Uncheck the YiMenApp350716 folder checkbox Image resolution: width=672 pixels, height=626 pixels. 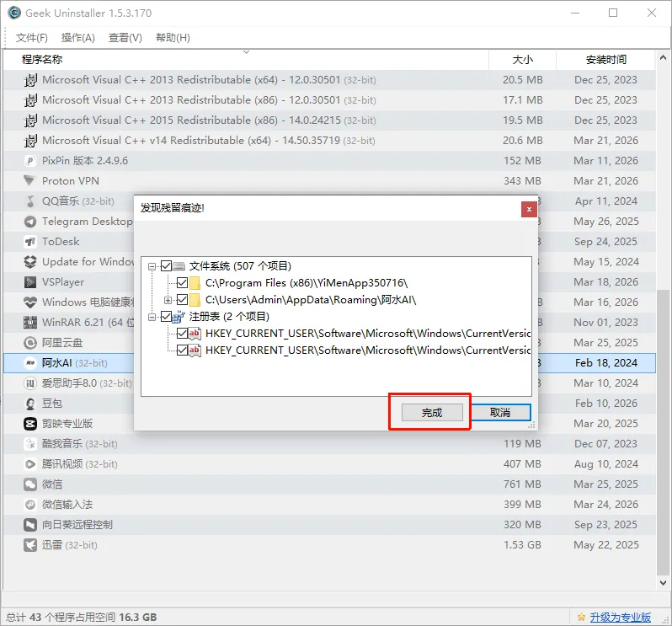click(182, 282)
